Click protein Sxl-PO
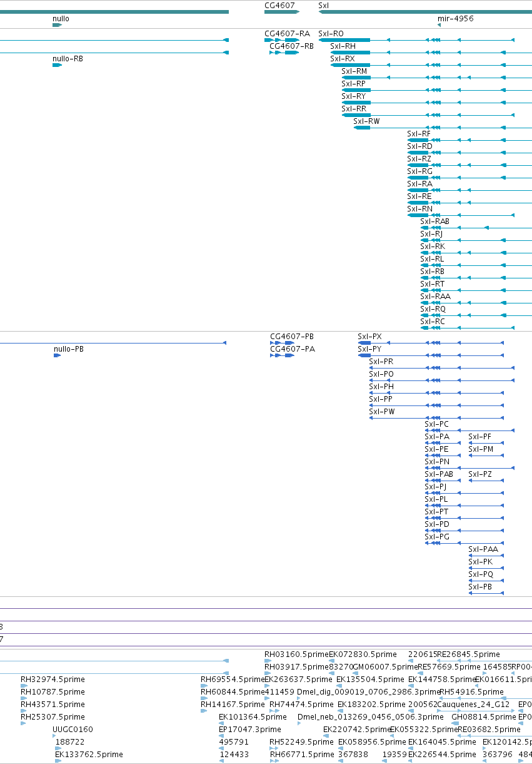Screen dimensions: 532x764 (381, 374)
